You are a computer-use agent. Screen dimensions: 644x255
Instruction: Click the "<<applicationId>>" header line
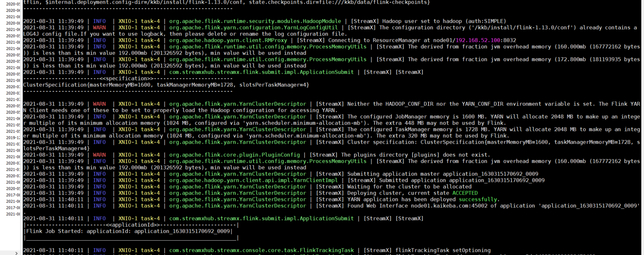click(x=131, y=225)
